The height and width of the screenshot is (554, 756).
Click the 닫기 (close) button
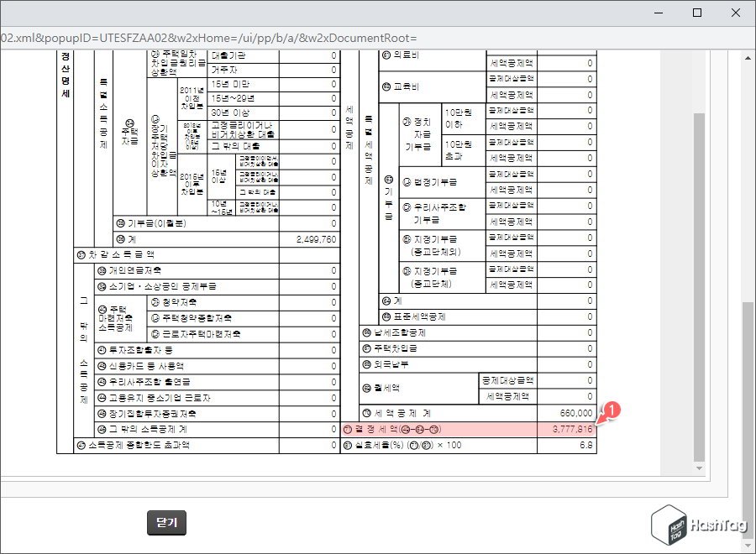[x=166, y=523]
